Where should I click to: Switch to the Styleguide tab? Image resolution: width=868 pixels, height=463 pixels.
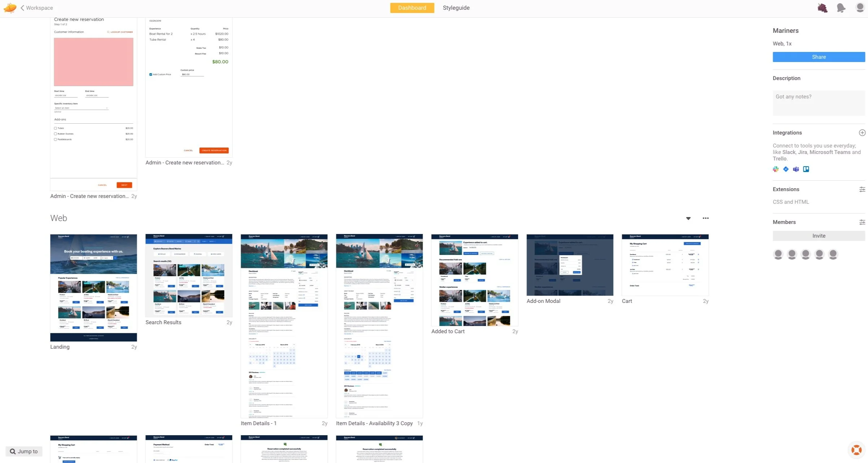coord(456,8)
